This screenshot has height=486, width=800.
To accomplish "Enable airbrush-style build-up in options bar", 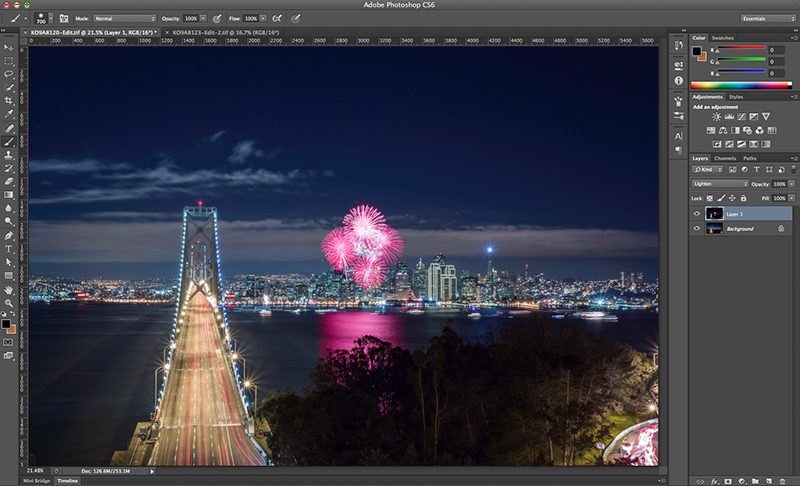I will (x=276, y=18).
